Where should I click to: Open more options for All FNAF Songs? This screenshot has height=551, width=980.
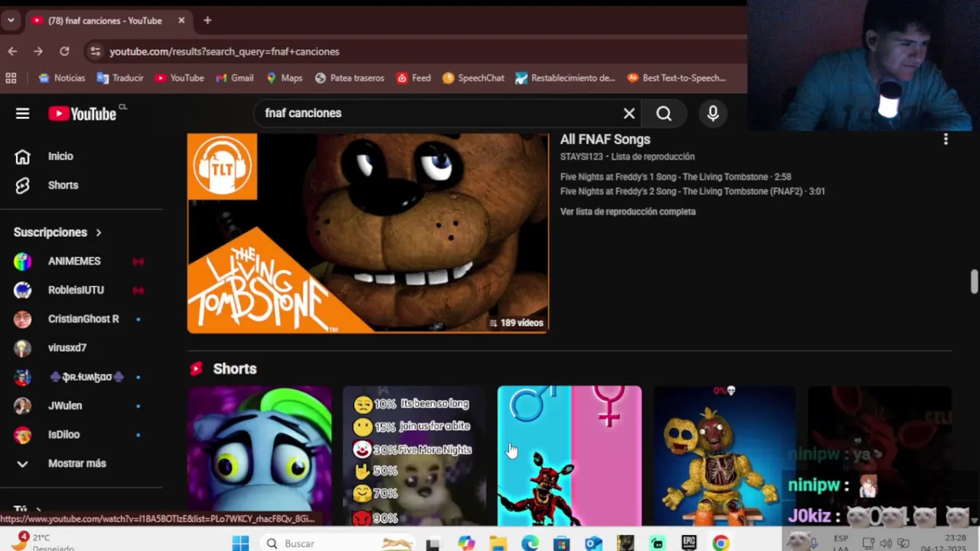[946, 139]
